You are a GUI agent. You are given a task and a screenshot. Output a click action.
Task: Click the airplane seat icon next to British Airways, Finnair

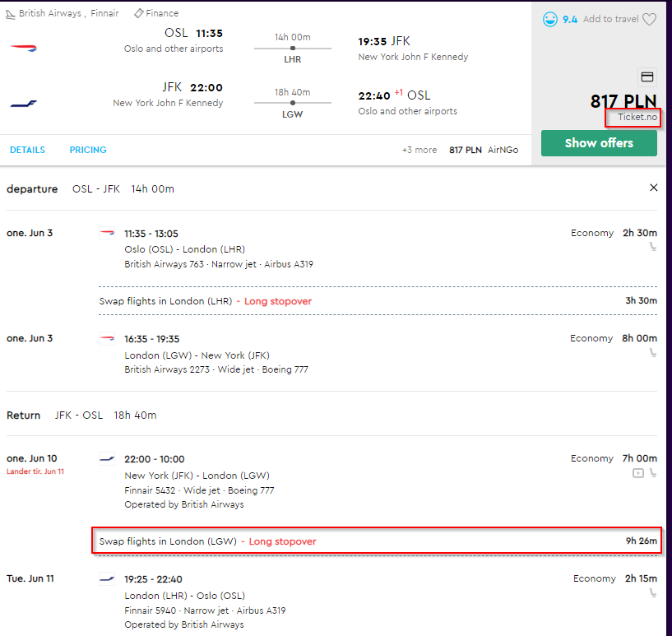[x=11, y=15]
